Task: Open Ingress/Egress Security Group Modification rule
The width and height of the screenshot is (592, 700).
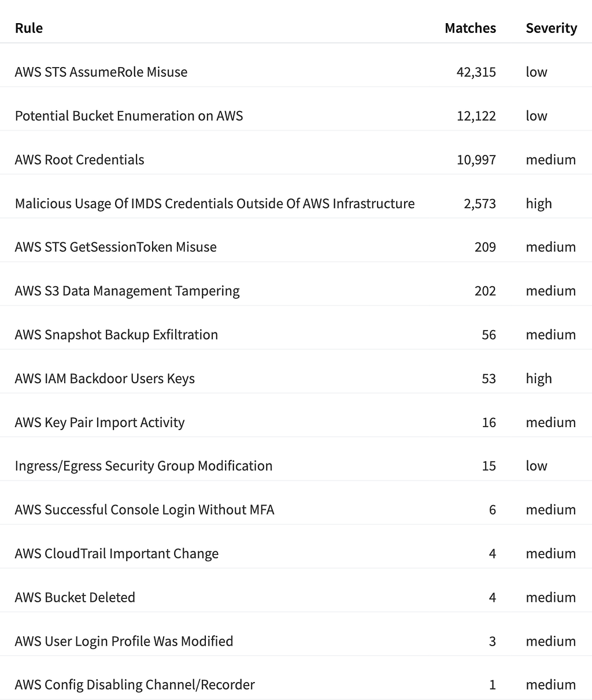Action: click(143, 466)
